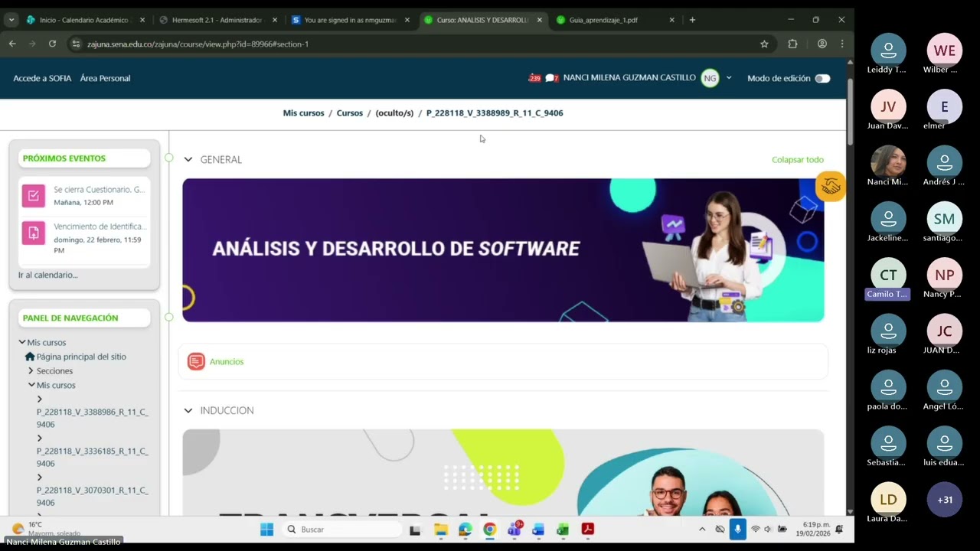This screenshot has width=980, height=551.
Task: Click the pink assignment upload event icon
Action: pyautogui.click(x=33, y=233)
